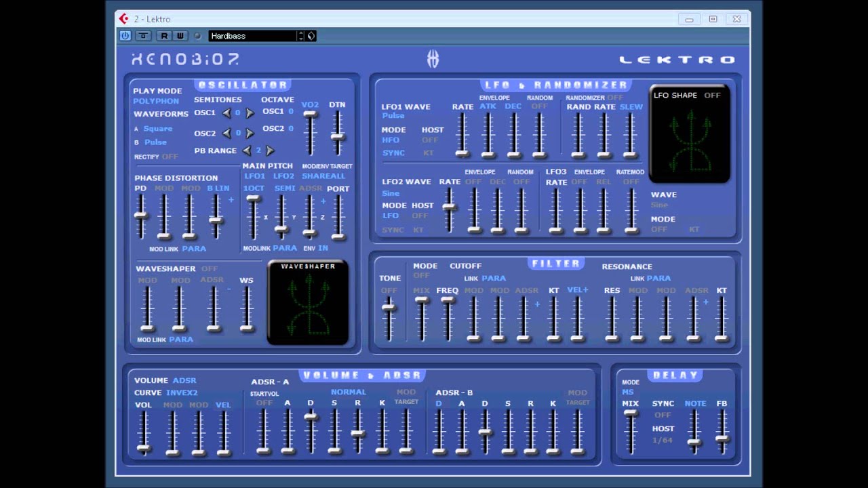The image size is (868, 488).
Task: Click PARA next to resonance LINK
Action: (x=658, y=278)
